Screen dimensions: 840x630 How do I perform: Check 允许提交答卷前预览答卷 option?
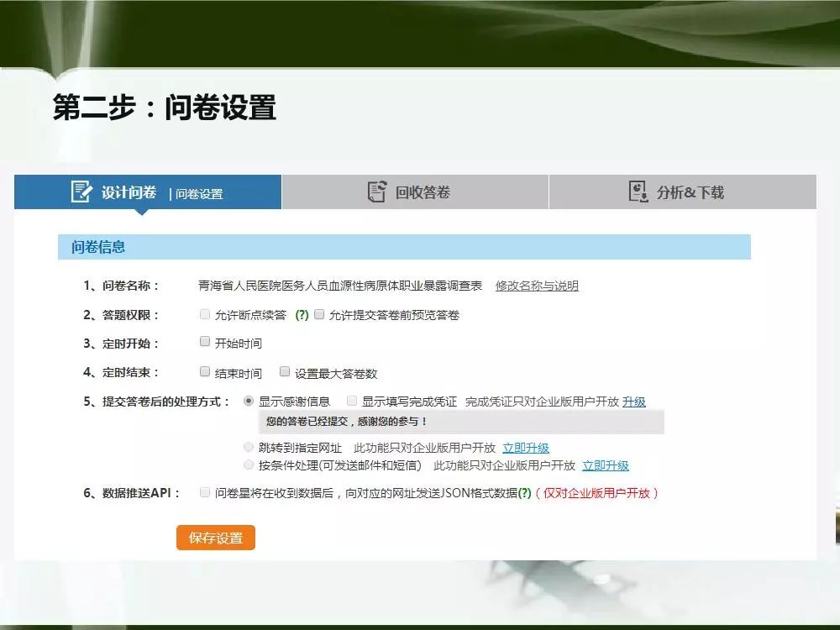click(319, 315)
